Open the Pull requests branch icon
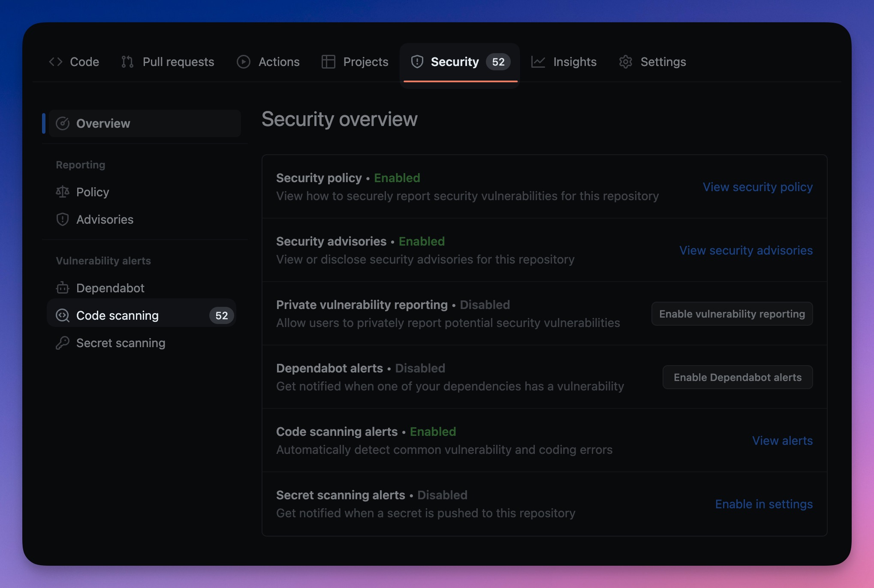This screenshot has width=874, height=588. [127, 62]
